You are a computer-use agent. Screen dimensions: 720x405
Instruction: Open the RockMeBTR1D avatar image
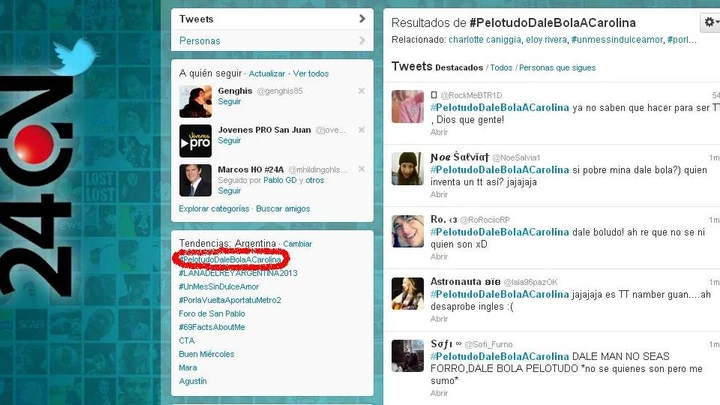(x=407, y=107)
